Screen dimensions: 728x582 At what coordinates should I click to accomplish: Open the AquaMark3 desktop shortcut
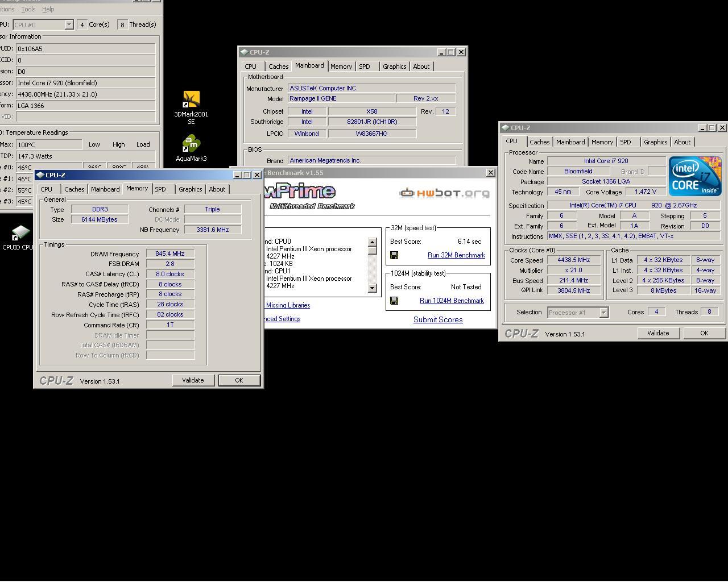pos(191,148)
